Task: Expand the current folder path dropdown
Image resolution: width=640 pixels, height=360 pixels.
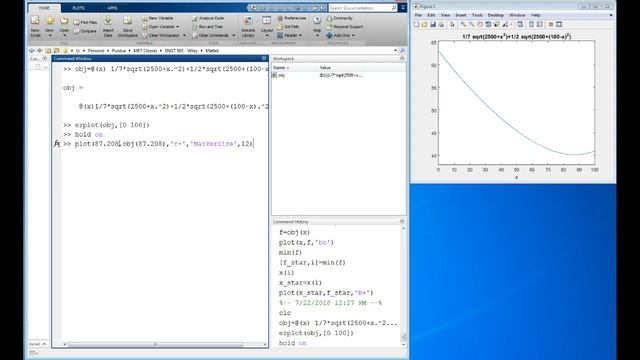Action: coord(395,51)
